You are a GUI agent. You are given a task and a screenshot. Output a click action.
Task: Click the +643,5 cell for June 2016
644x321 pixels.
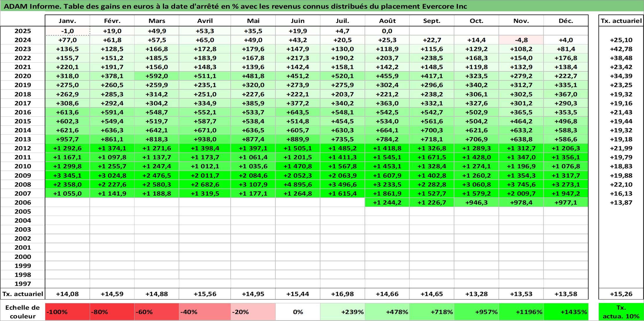298,112
